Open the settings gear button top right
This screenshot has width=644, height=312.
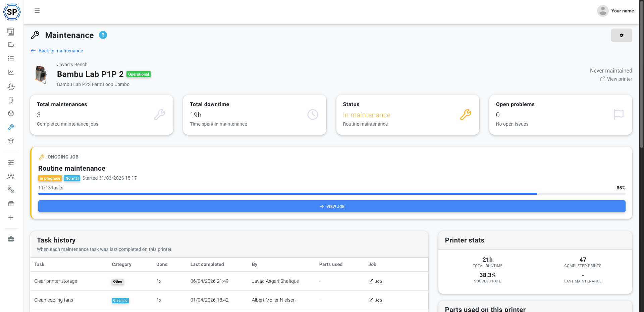(622, 35)
